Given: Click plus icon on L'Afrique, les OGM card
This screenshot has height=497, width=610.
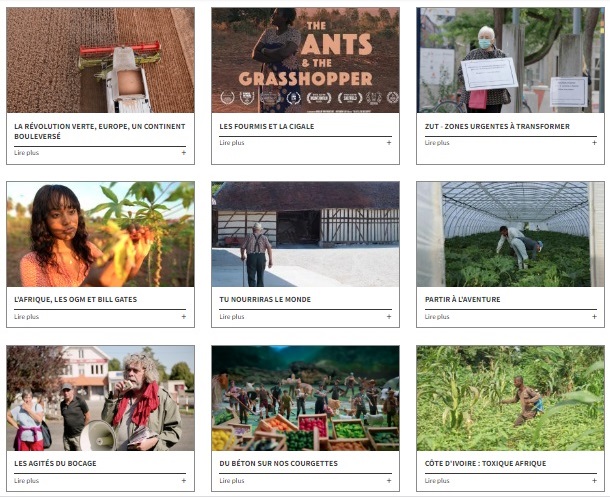Looking at the screenshot, I should [x=184, y=317].
